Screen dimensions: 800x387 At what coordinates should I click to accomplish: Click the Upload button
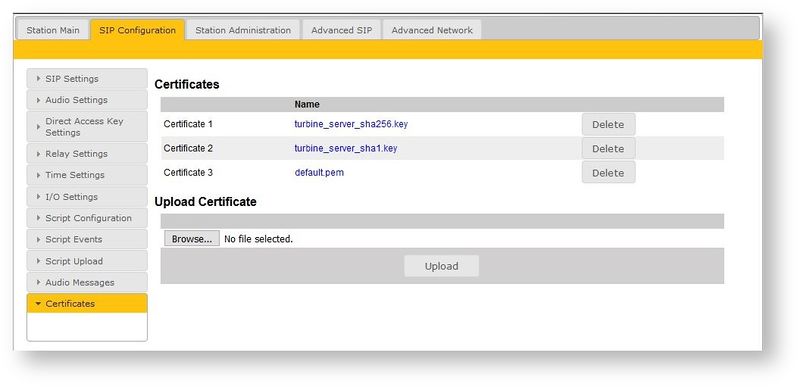point(441,266)
